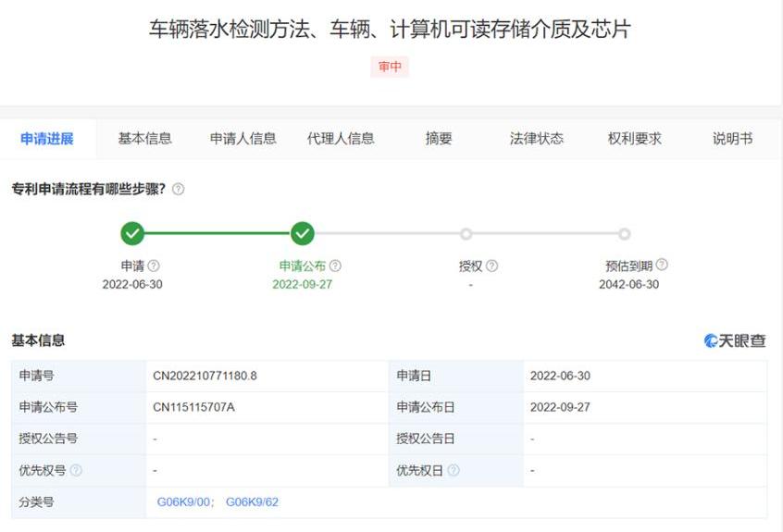Switch to the 基本信息 tab
Screen dimensions: 783x532
point(144,139)
